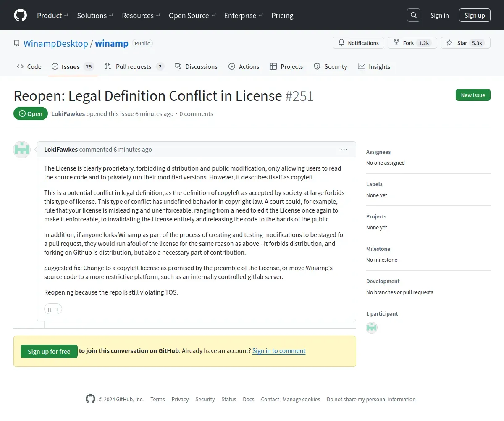Switch to the Insights tab

tap(374, 66)
